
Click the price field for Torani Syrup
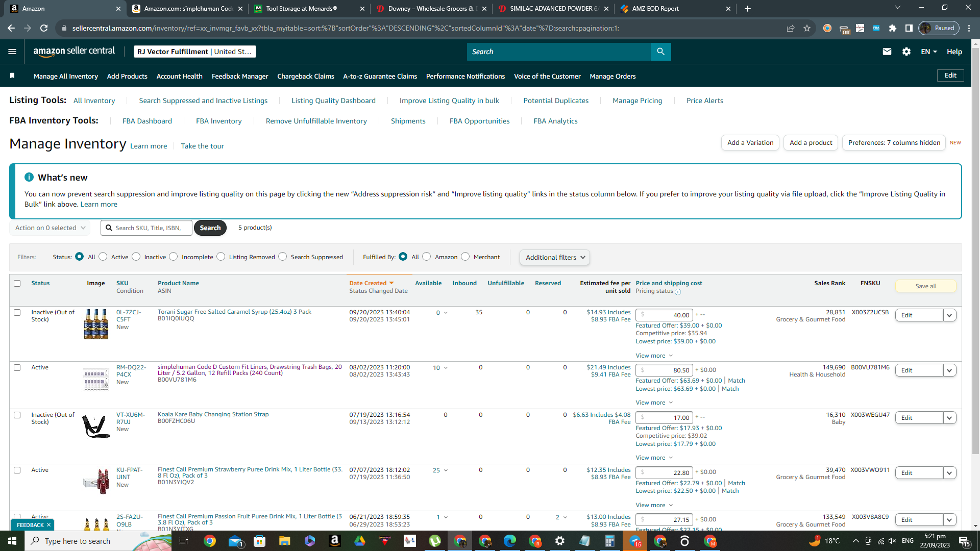[664, 315]
